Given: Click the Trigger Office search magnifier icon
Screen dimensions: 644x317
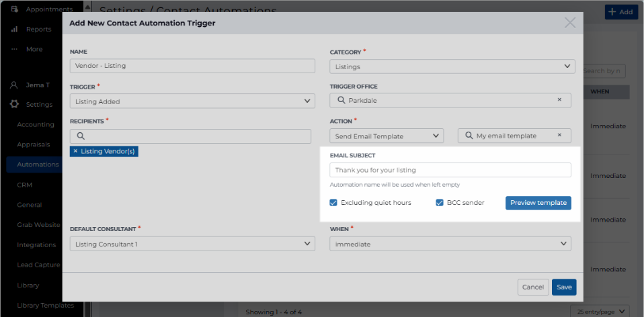Looking at the screenshot, I should coord(341,100).
